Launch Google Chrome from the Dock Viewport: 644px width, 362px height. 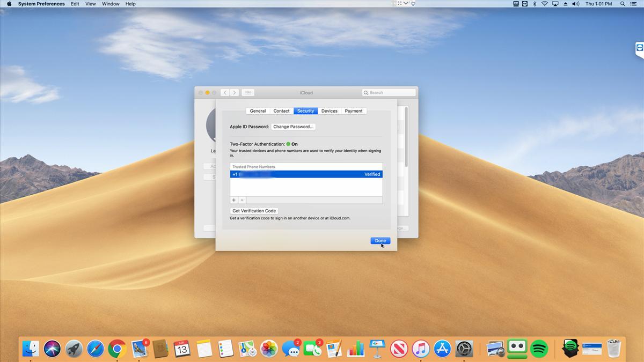(117, 349)
